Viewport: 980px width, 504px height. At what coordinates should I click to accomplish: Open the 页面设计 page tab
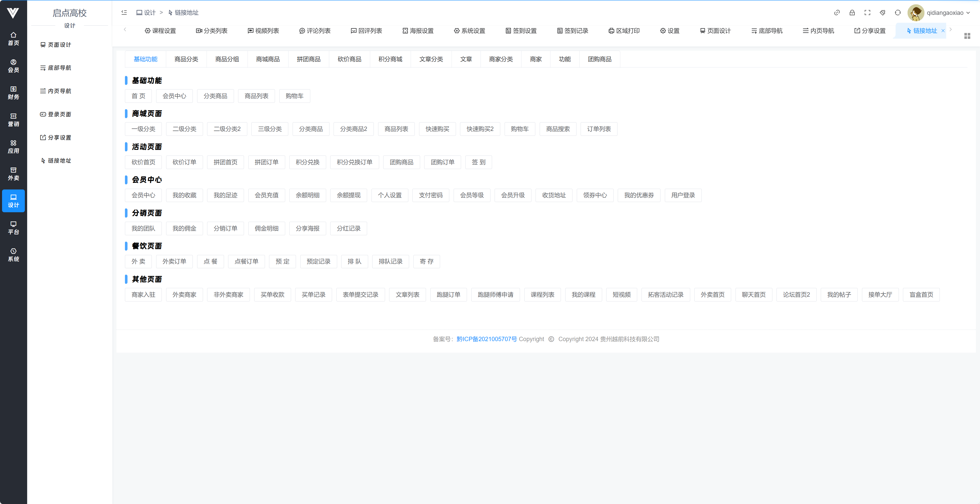(715, 31)
